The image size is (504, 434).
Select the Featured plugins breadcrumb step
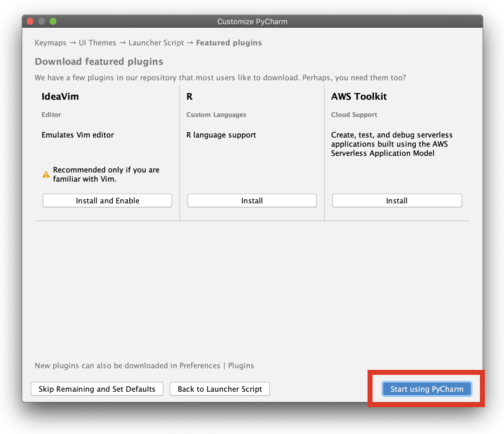click(x=229, y=43)
